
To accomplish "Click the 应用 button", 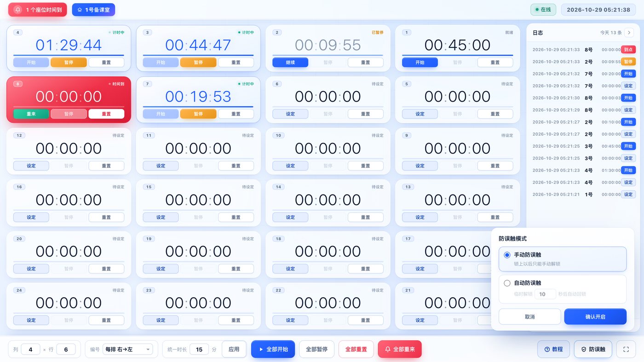I will click(x=234, y=349).
